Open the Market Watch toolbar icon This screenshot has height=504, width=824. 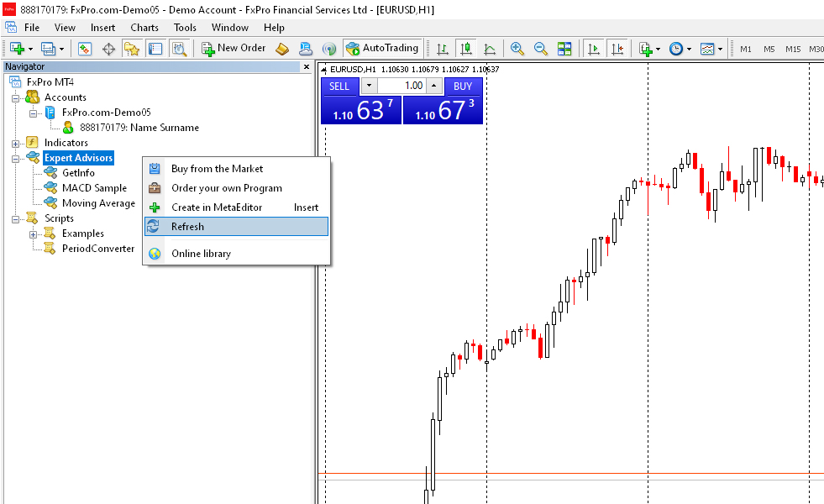[85, 49]
